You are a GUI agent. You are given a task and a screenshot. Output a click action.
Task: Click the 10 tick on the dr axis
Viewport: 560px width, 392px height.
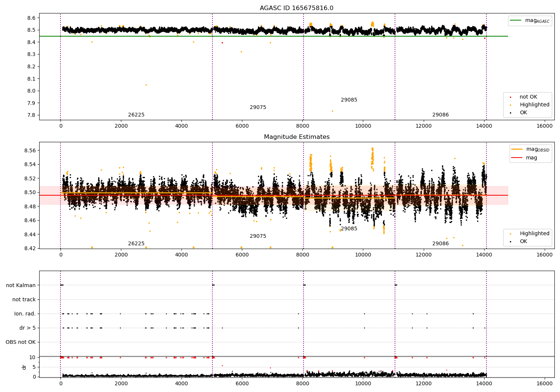(x=32, y=357)
